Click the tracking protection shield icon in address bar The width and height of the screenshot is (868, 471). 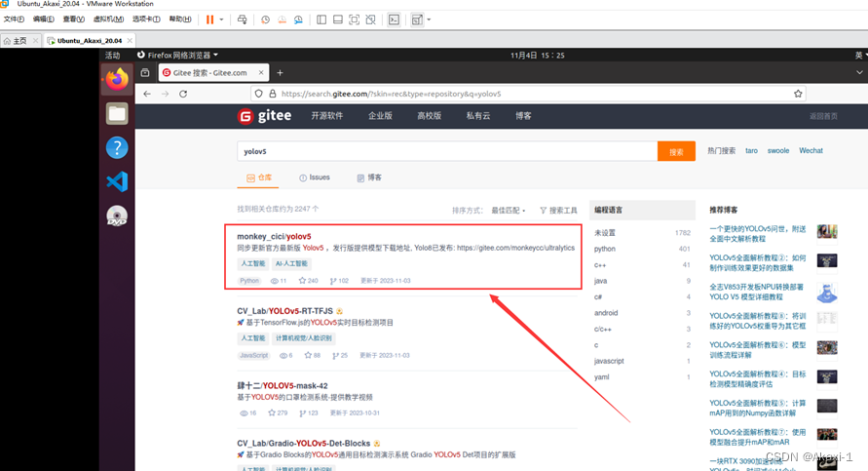[x=258, y=94]
